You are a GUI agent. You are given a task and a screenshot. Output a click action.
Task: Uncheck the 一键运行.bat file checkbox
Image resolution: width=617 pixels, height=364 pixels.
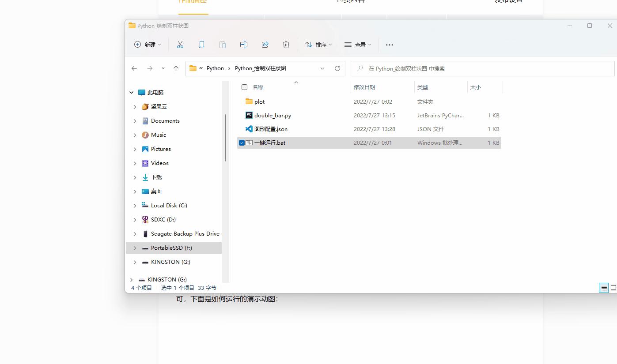pos(242,143)
